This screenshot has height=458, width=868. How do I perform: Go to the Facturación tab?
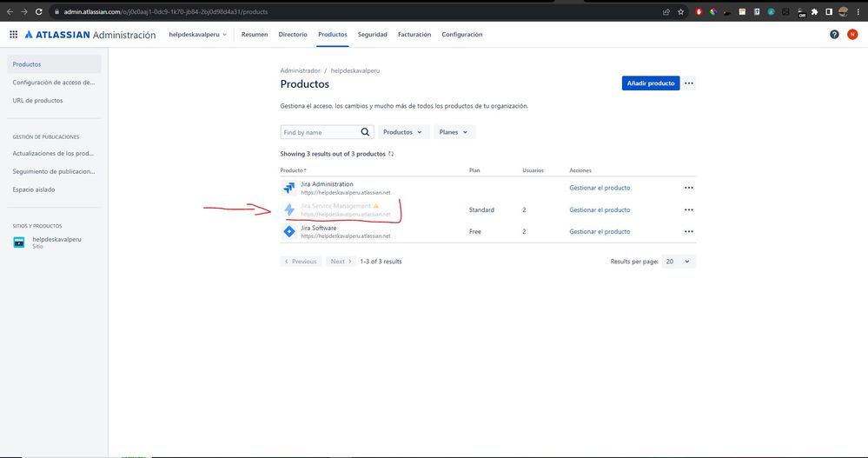pyautogui.click(x=414, y=35)
